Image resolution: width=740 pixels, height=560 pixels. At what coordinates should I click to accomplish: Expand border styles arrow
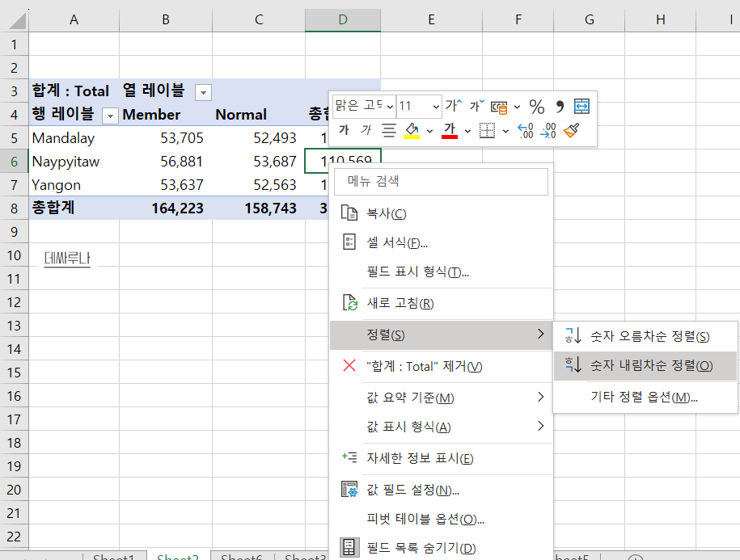pos(505,131)
